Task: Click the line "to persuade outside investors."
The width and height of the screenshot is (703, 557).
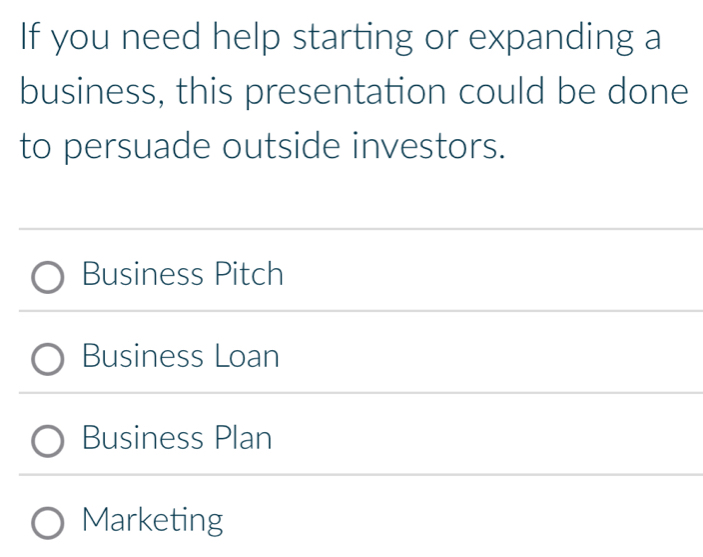Action: coord(260,147)
